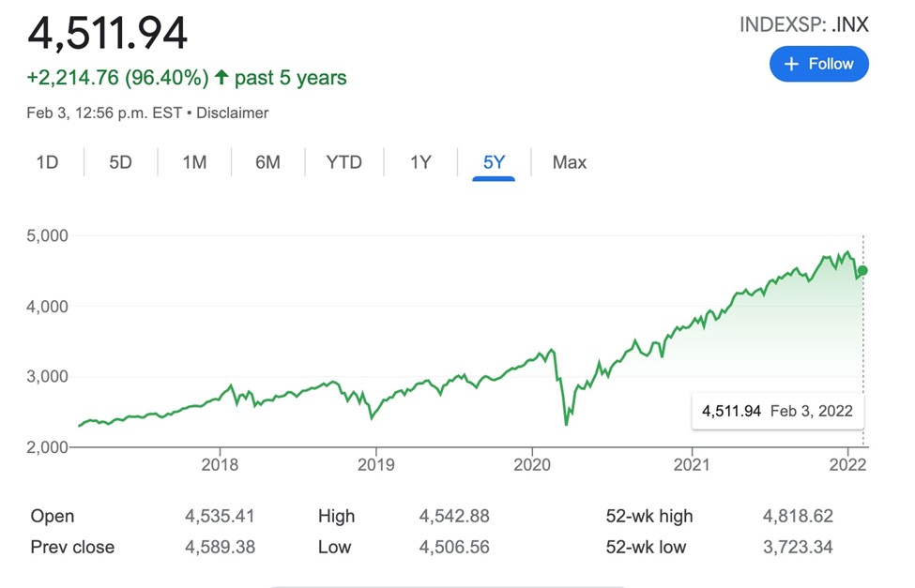
Task: Click the 2020 label on x-axis
Action: click(x=531, y=464)
